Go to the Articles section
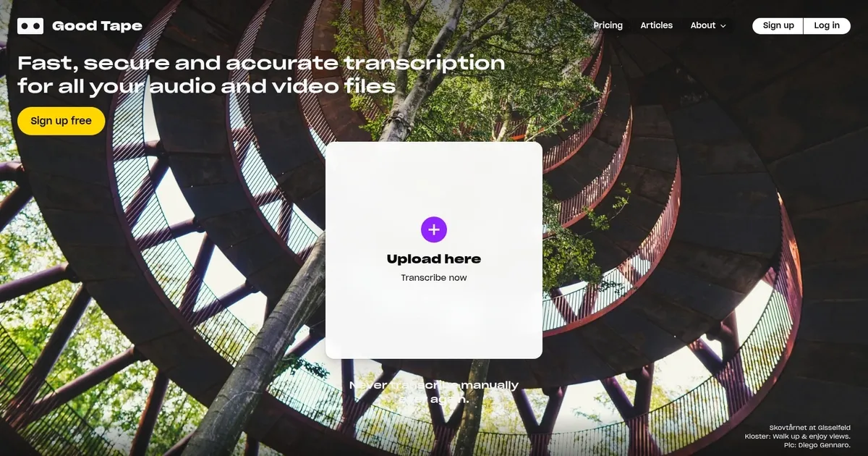 point(656,25)
